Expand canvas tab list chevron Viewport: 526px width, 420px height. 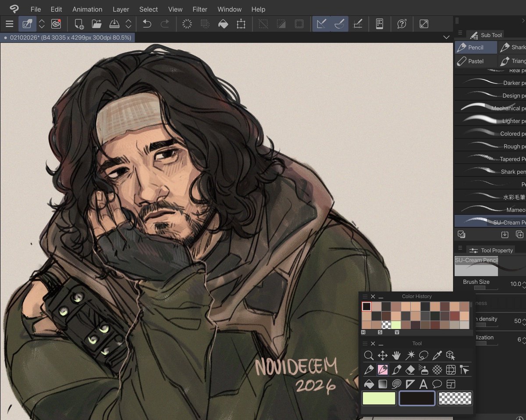(446, 38)
